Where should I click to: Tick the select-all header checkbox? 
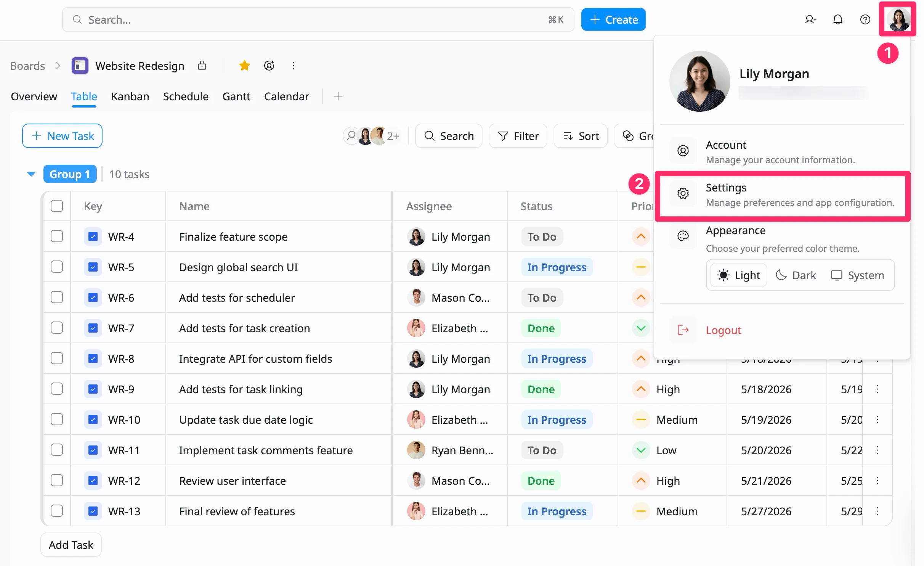pos(57,206)
